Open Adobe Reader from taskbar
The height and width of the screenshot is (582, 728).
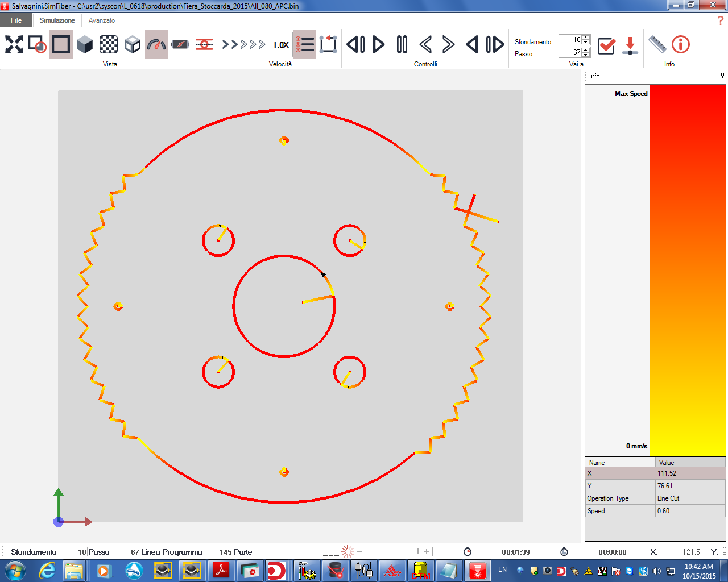[221, 571]
